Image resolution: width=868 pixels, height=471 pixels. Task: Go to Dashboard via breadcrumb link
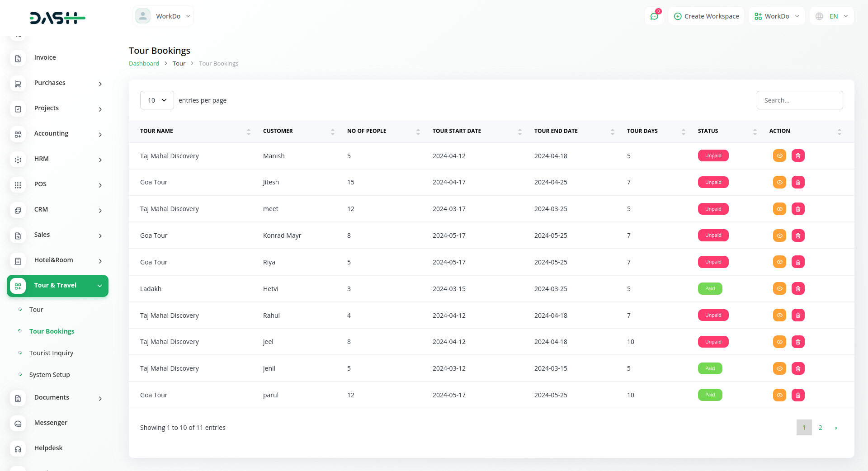pos(144,64)
